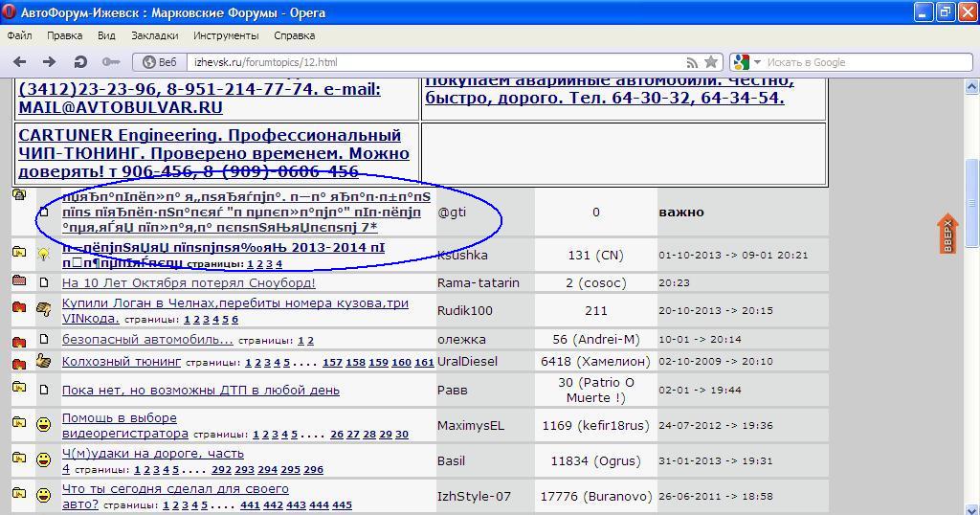980x515 pixels.
Task: Open the Инструменты menu
Action: pos(226,35)
